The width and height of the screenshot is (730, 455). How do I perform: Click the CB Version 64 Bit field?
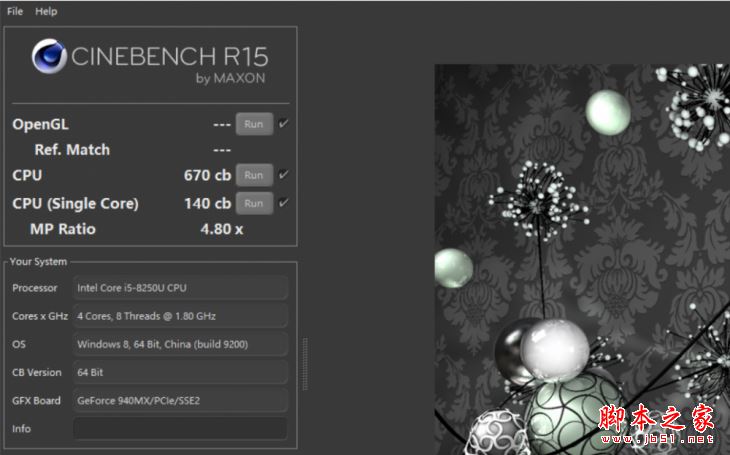(x=180, y=372)
